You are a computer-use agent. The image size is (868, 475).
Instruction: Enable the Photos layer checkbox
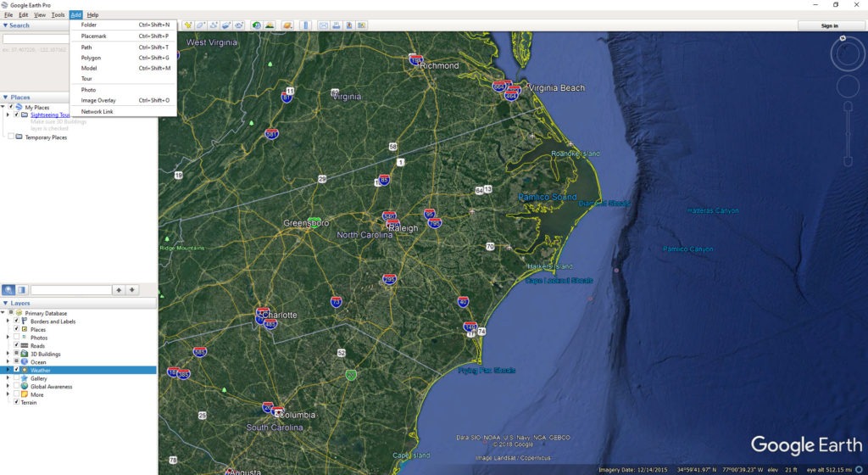(x=16, y=337)
